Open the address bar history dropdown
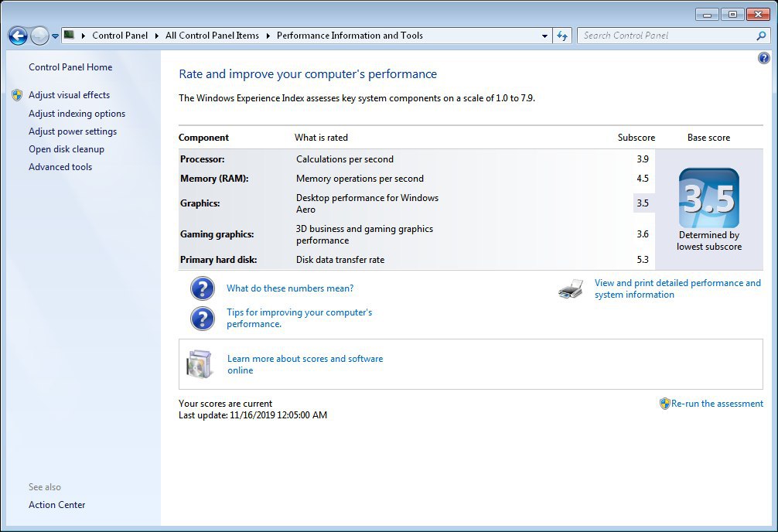 pos(544,36)
